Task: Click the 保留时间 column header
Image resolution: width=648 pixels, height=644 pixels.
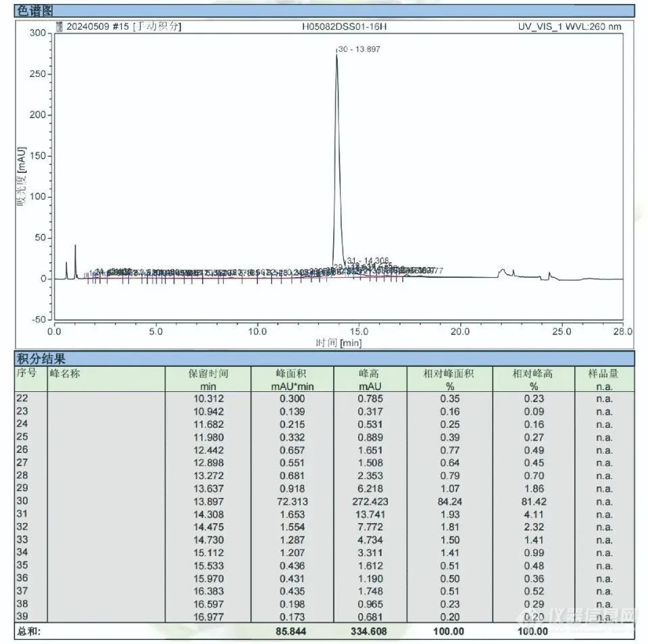Action: click(x=208, y=374)
